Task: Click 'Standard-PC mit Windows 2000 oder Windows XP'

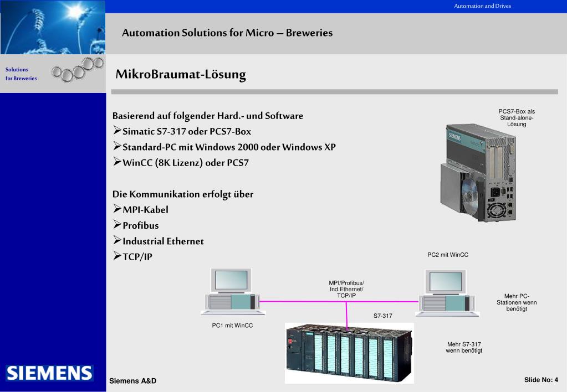Action: [x=229, y=147]
